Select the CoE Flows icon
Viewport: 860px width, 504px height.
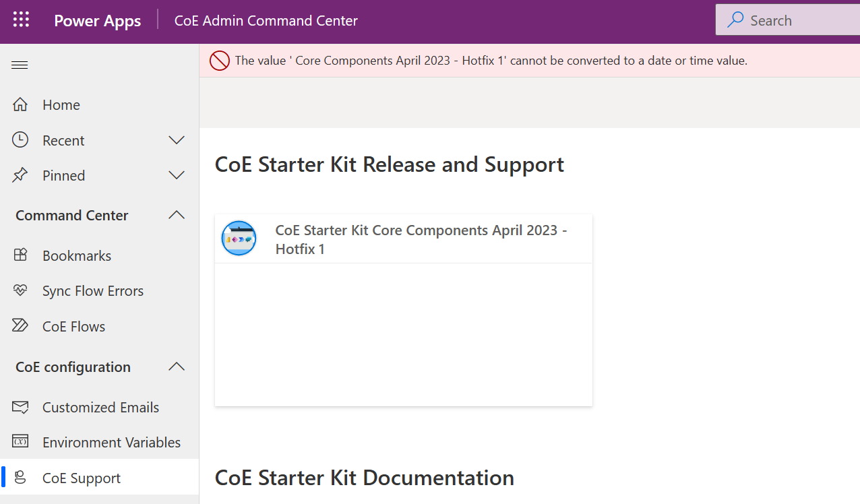pyautogui.click(x=20, y=325)
